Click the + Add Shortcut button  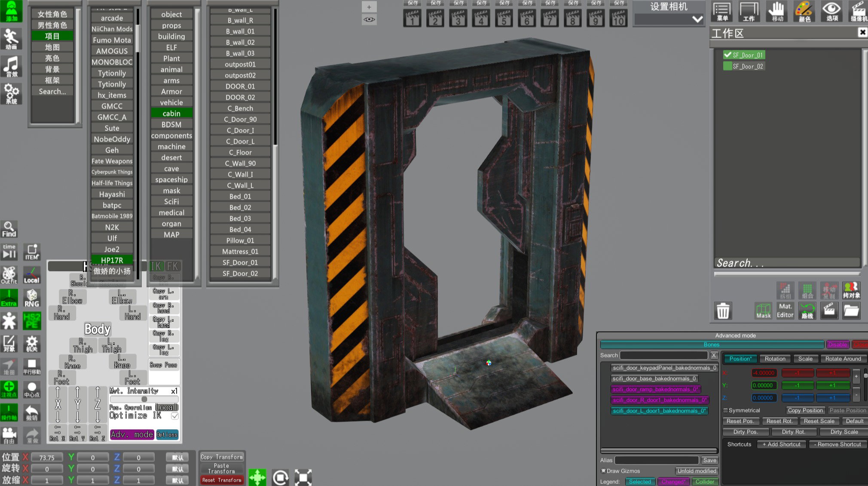[x=782, y=444]
